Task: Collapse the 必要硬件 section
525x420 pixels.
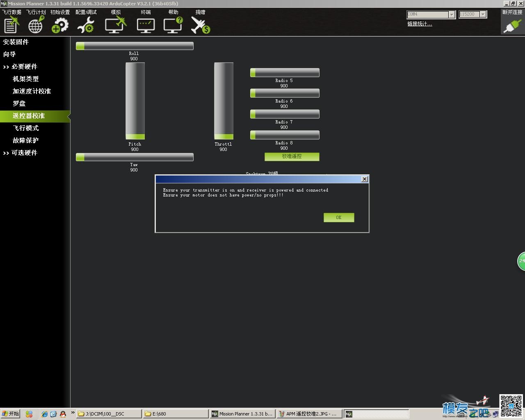Action: click(20, 66)
